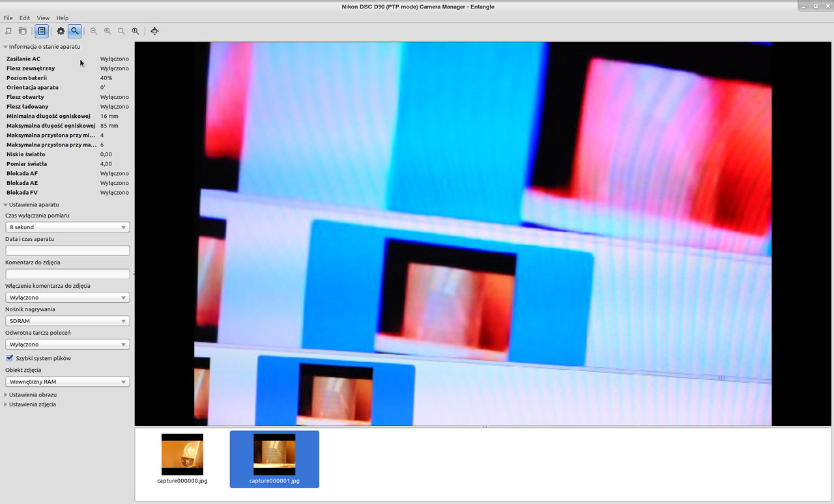Click the 'Nośnik nagrywania' label
Image resolution: width=834 pixels, height=504 pixels.
coord(30,309)
